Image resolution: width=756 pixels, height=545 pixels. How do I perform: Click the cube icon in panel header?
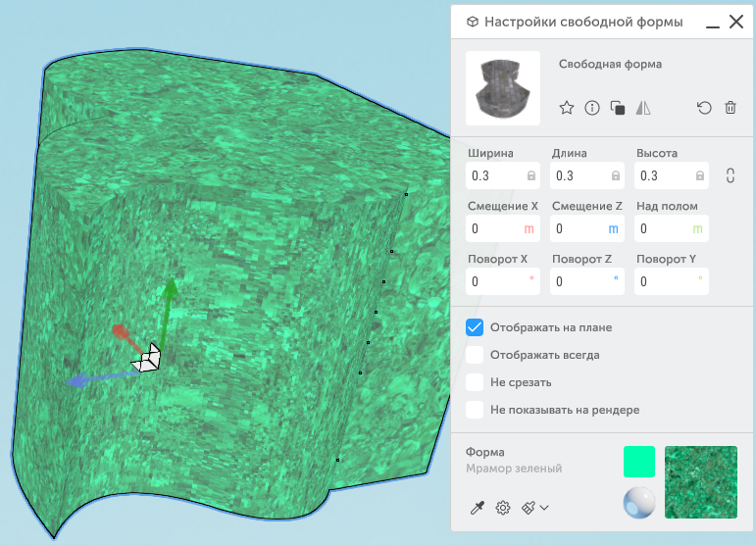pyautogui.click(x=473, y=22)
